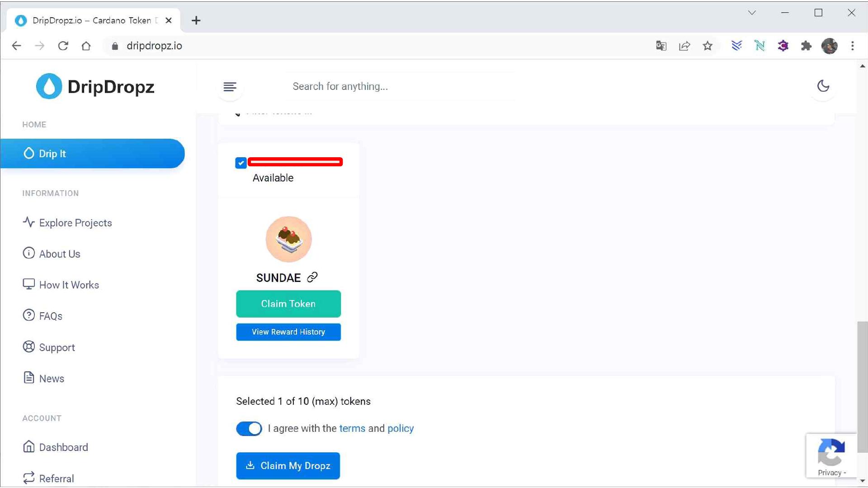Open the Nami wallet extension icon
The image size is (868, 488).
coord(759,46)
